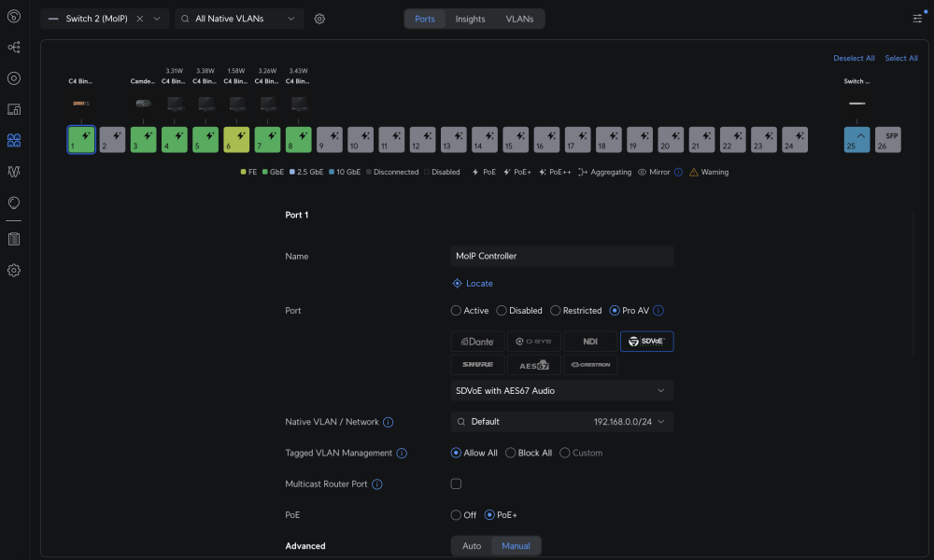The height and width of the screenshot is (560, 934).
Task: Choose the SDVoE Pro AV profile
Action: click(647, 342)
